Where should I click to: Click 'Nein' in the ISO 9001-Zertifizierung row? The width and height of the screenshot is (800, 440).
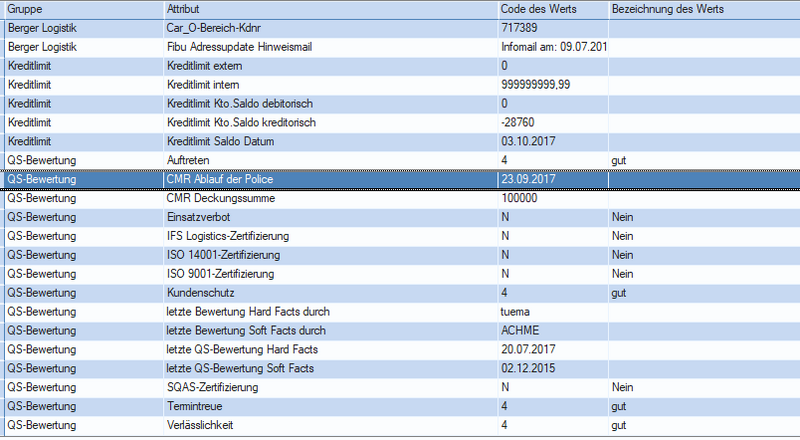[622, 274]
